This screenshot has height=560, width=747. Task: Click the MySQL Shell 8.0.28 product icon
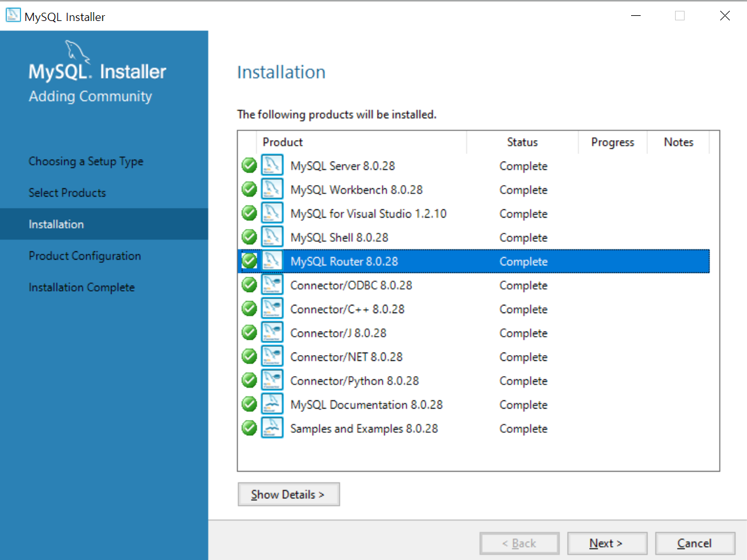tap(272, 237)
